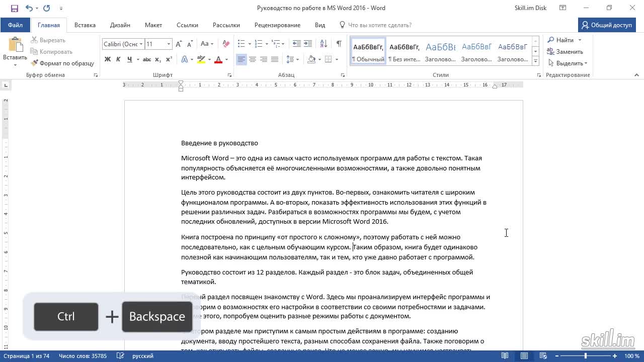Image resolution: width=644 pixels, height=362 pixels.
Task: Click the Print Layout view icon
Action: (x=525, y=356)
